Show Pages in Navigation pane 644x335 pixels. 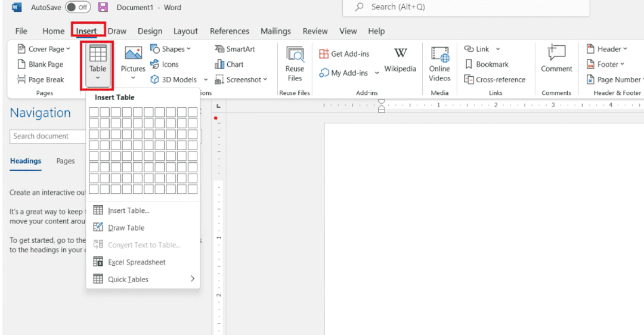click(66, 161)
